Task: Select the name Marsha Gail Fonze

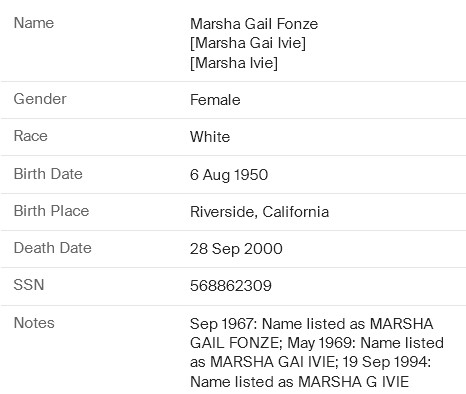Action: click(254, 24)
